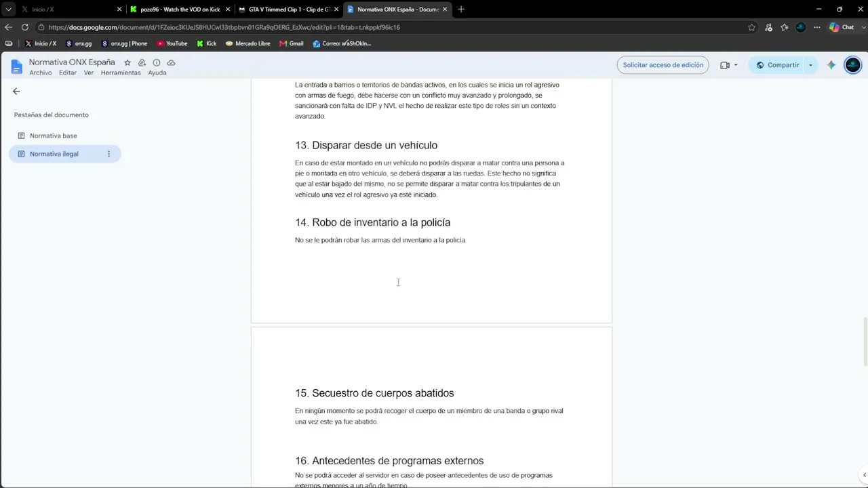The height and width of the screenshot is (488, 868).
Task: Open the tab search dropdown
Action: 8,9
